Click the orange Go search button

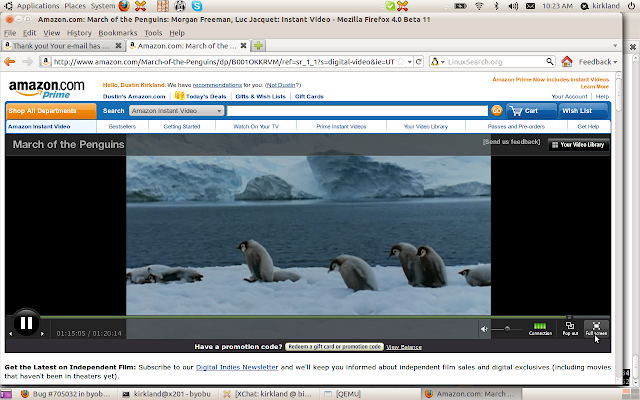[x=497, y=111]
